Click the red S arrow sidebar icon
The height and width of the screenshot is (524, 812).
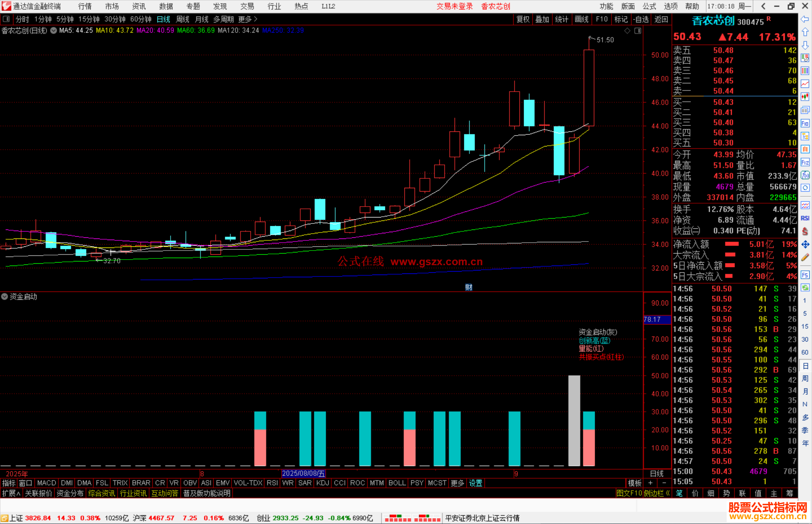[805, 231]
